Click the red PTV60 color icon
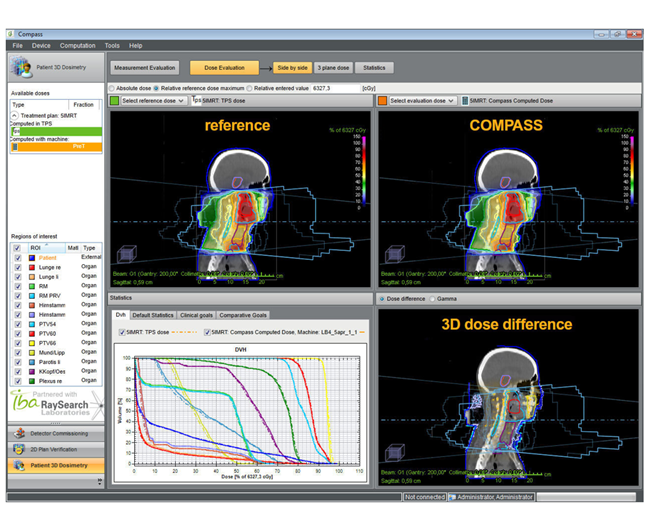This screenshot has height=530, width=650. [x=32, y=334]
